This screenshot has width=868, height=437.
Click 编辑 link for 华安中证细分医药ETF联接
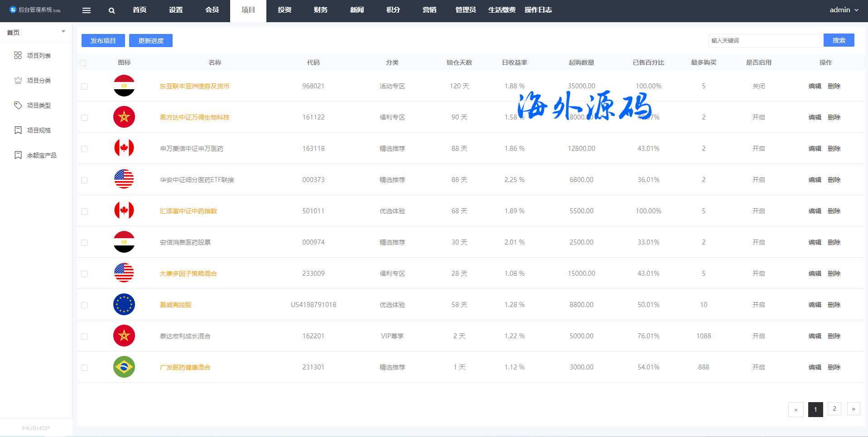click(815, 180)
